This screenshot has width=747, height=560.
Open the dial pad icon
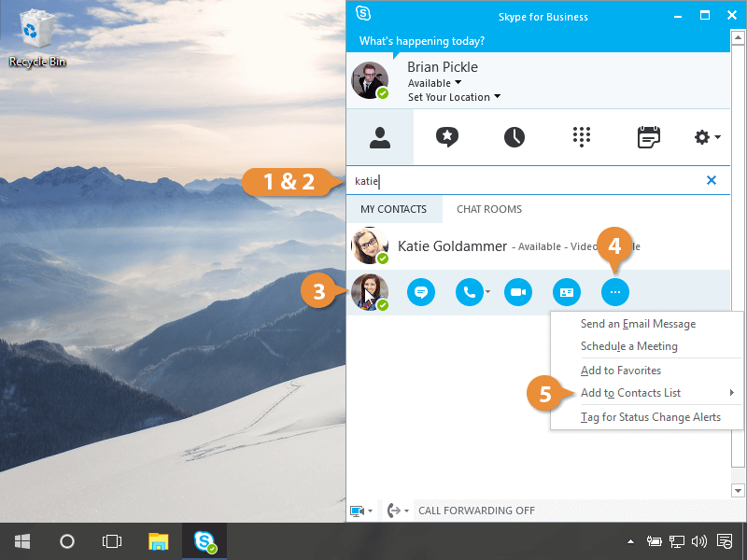point(582,137)
